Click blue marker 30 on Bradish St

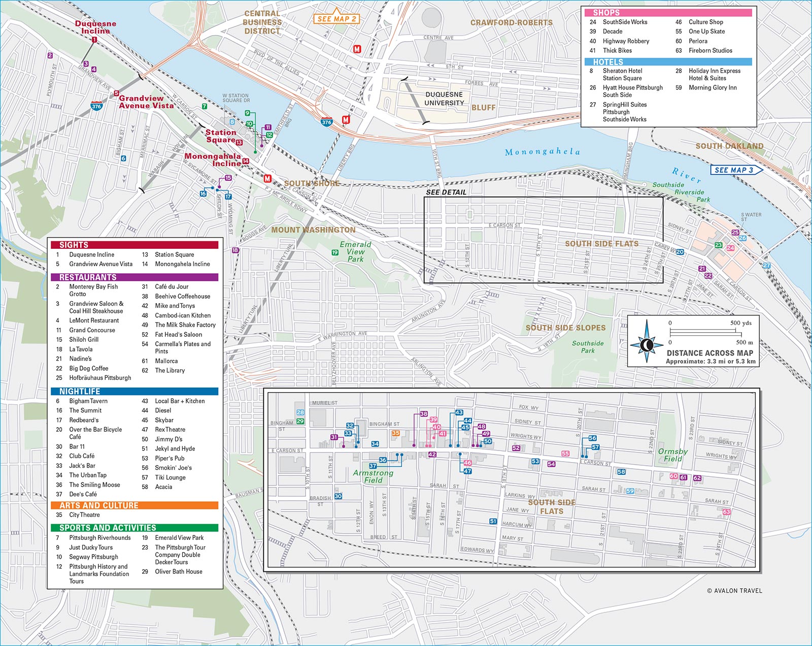pyautogui.click(x=338, y=496)
